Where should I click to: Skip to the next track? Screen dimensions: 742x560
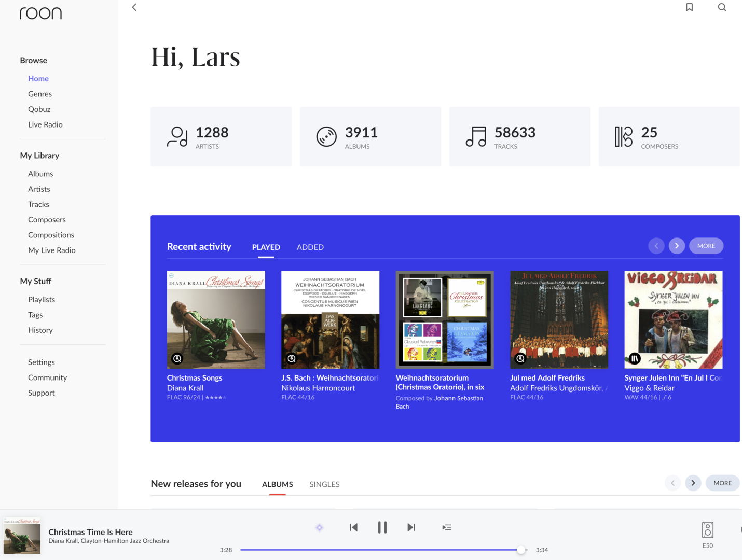pyautogui.click(x=411, y=527)
